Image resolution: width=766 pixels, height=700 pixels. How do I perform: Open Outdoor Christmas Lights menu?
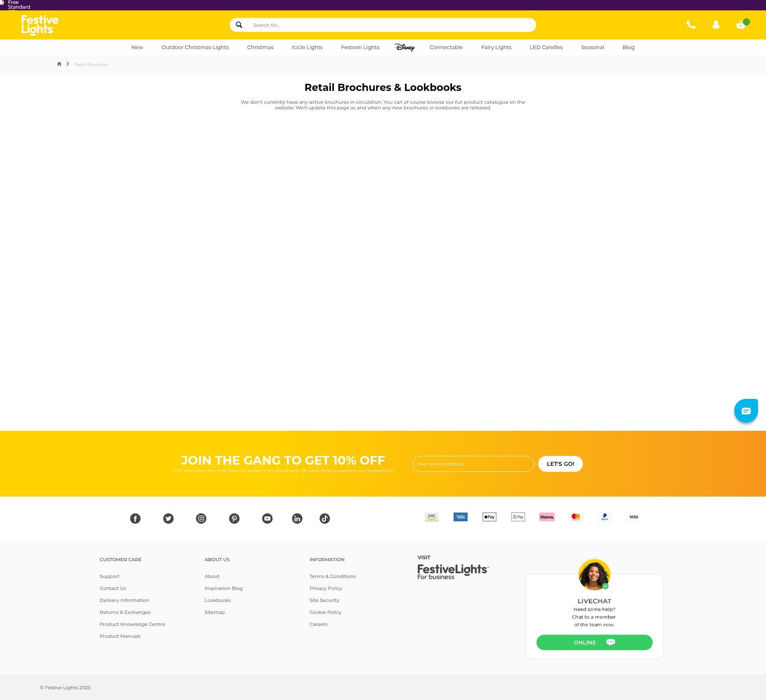pos(195,47)
